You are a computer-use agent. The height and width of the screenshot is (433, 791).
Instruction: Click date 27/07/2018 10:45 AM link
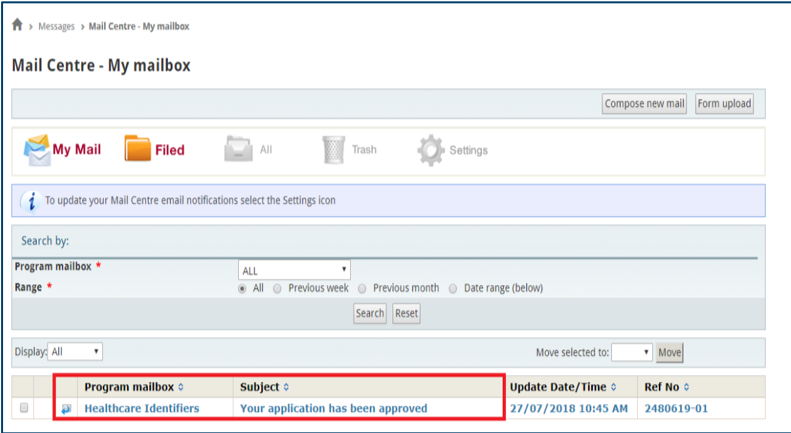[569, 408]
